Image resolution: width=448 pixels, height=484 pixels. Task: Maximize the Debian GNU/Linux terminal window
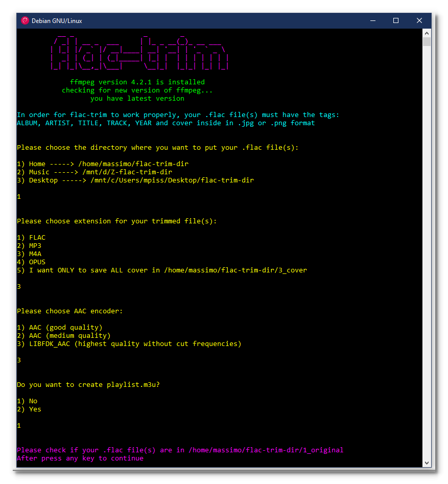coord(396,20)
